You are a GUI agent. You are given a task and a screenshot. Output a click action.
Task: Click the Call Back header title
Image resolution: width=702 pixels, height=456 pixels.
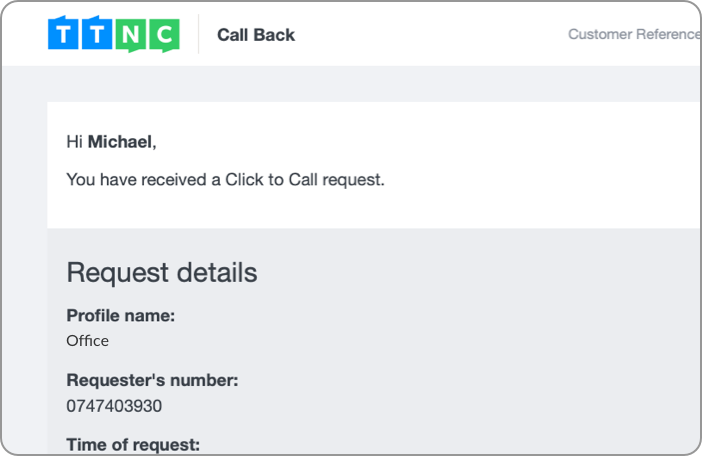tap(256, 35)
